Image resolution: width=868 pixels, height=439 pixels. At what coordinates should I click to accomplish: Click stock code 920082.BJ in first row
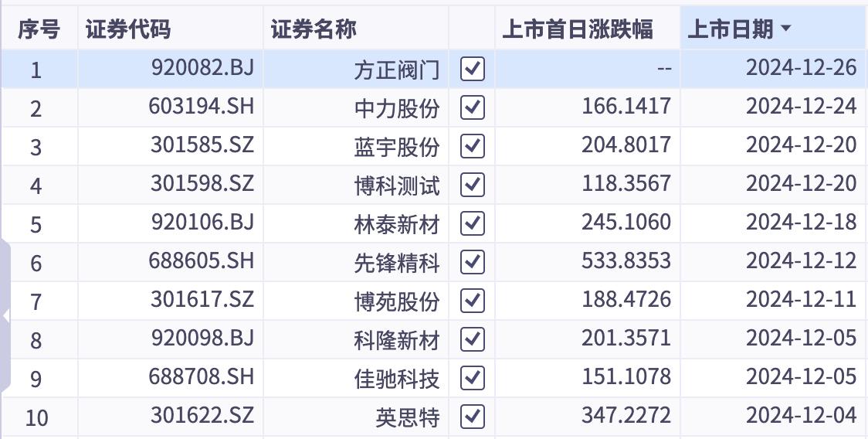pos(202,68)
